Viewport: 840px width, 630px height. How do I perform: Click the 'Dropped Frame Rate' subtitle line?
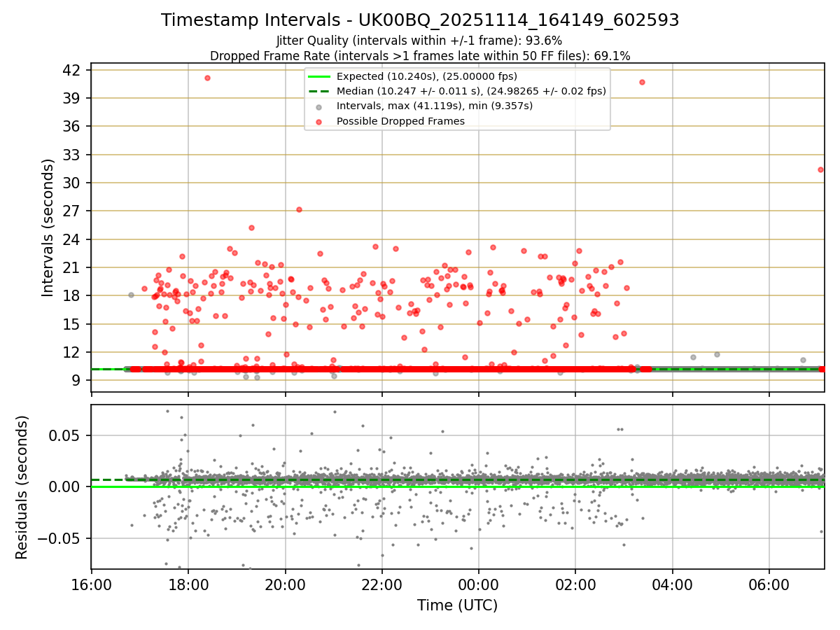pyautogui.click(x=420, y=55)
